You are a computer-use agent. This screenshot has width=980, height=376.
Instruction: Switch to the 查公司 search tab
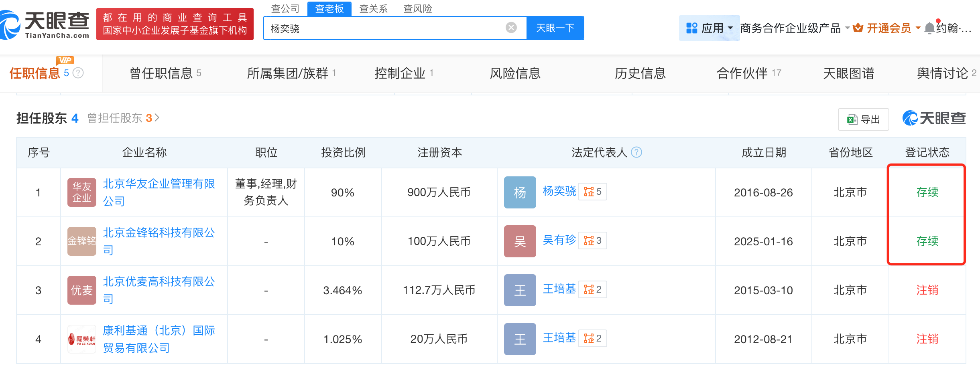285,8
